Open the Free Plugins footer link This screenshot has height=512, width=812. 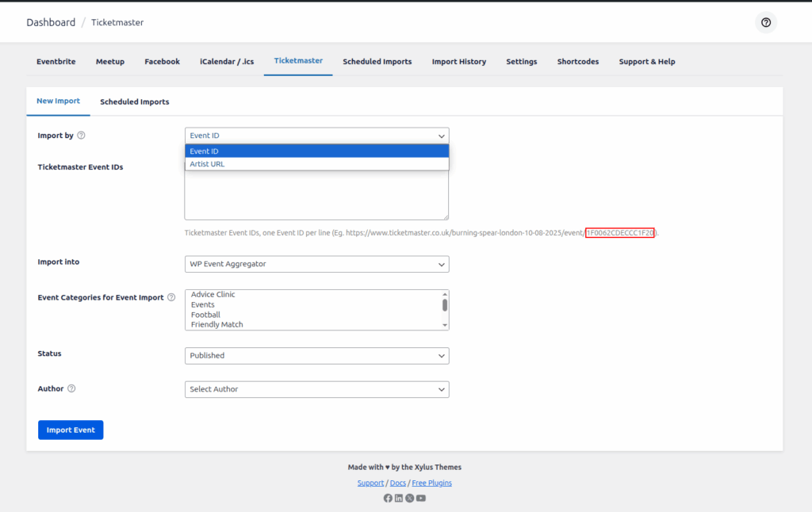point(431,483)
